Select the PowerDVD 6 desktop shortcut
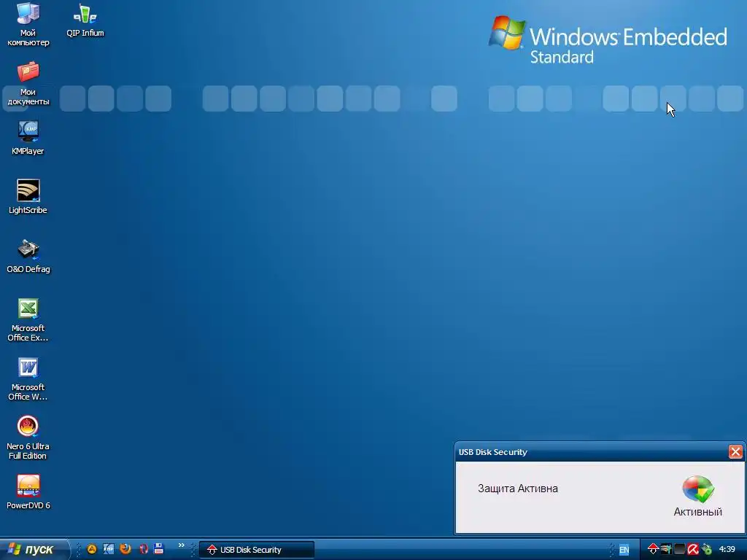747x560 pixels. click(28, 492)
